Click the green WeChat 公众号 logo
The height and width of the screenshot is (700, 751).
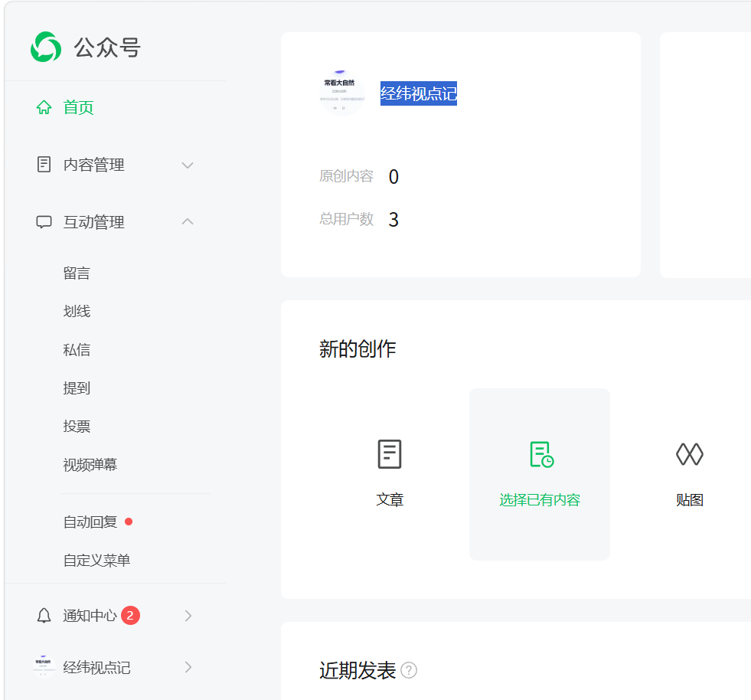coord(46,47)
